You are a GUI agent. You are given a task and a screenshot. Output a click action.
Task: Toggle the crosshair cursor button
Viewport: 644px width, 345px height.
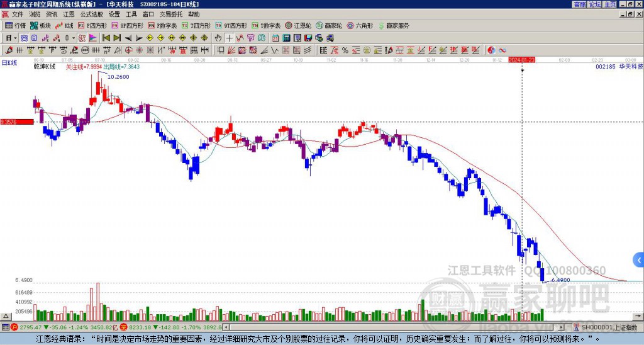pyautogui.click(x=229, y=38)
